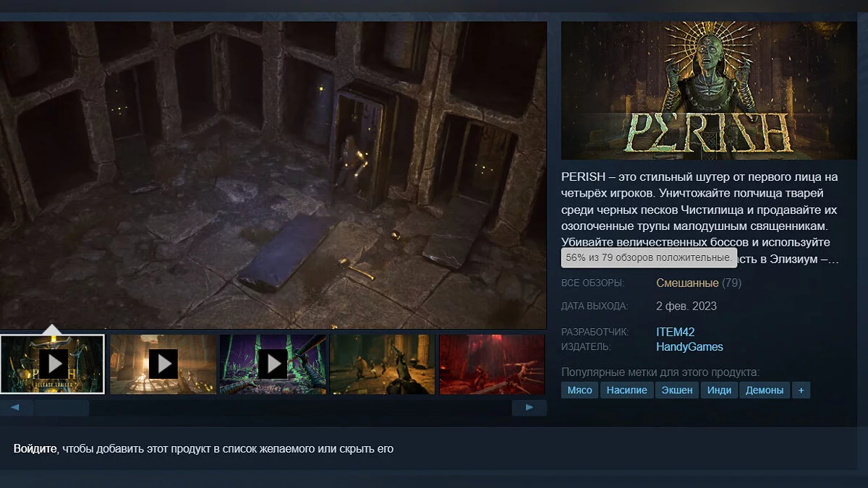The image size is (868, 488).
Task: Select the Мясо tag
Action: tap(579, 390)
